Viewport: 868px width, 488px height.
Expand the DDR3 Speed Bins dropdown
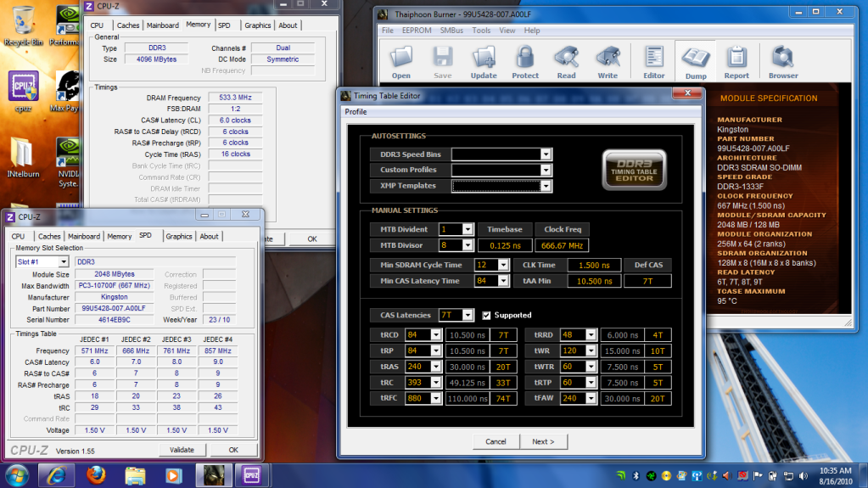[546, 154]
